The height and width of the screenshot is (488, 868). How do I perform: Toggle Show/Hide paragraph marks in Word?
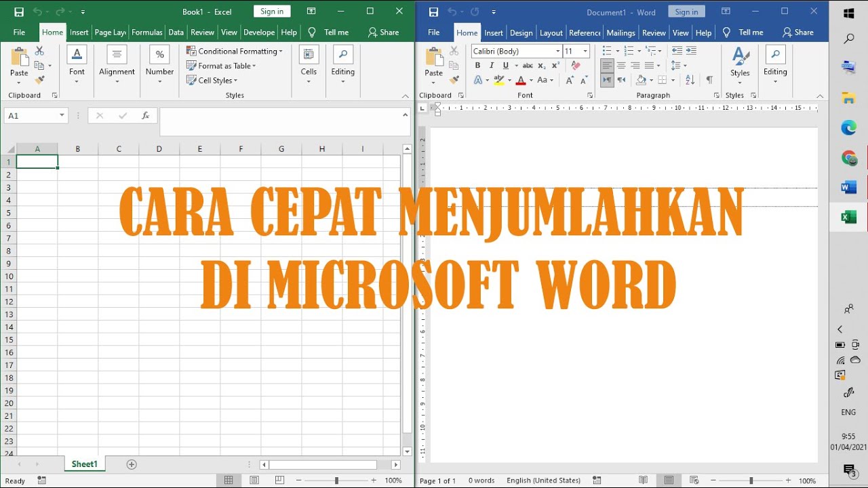pos(709,80)
